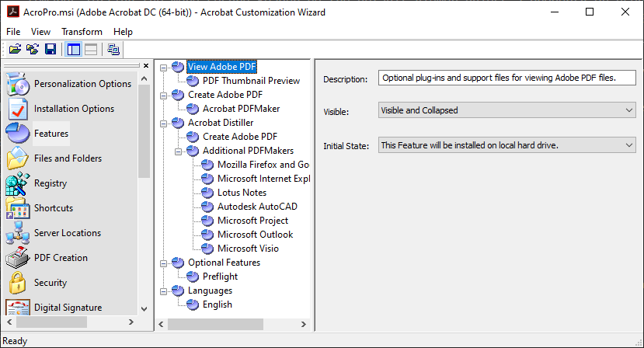This screenshot has width=644, height=348.
Task: Collapse the Additional PDFMakers tree node
Action: coord(178,151)
